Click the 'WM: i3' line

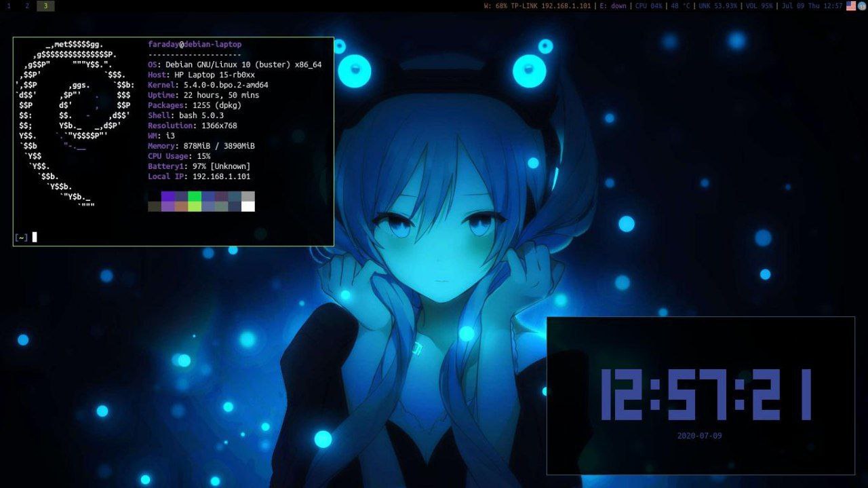(161, 136)
